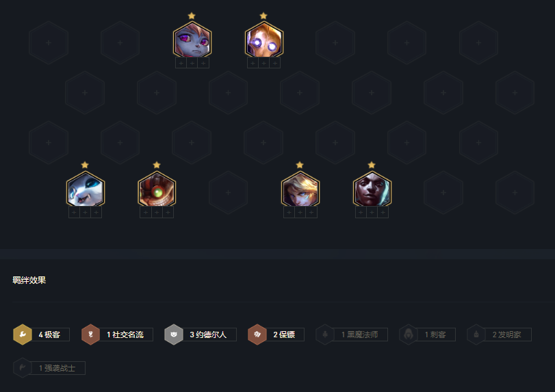555x392 pixels.
Task: Click the Blitzcrank champion hexagon
Action: tap(264, 39)
